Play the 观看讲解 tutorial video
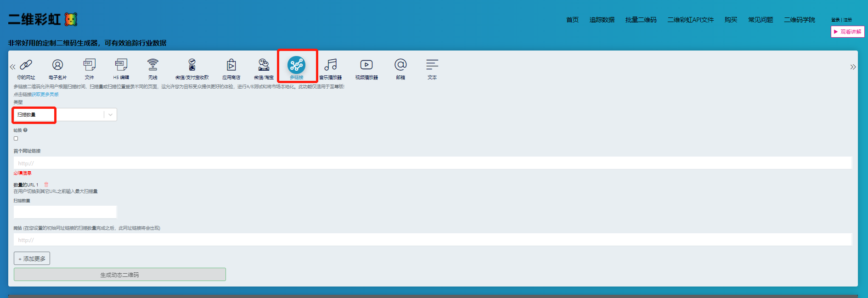The height and width of the screenshot is (298, 868). click(848, 32)
